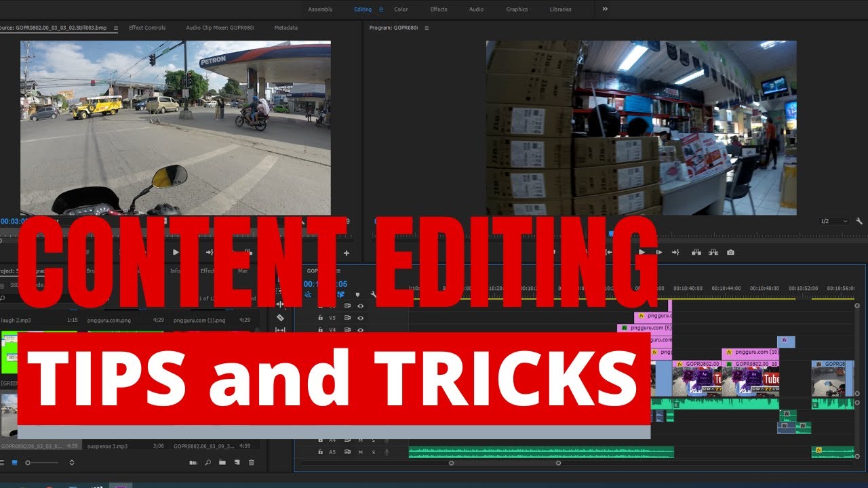Mute audio track A4
The image size is (868, 488).
tap(360, 440)
